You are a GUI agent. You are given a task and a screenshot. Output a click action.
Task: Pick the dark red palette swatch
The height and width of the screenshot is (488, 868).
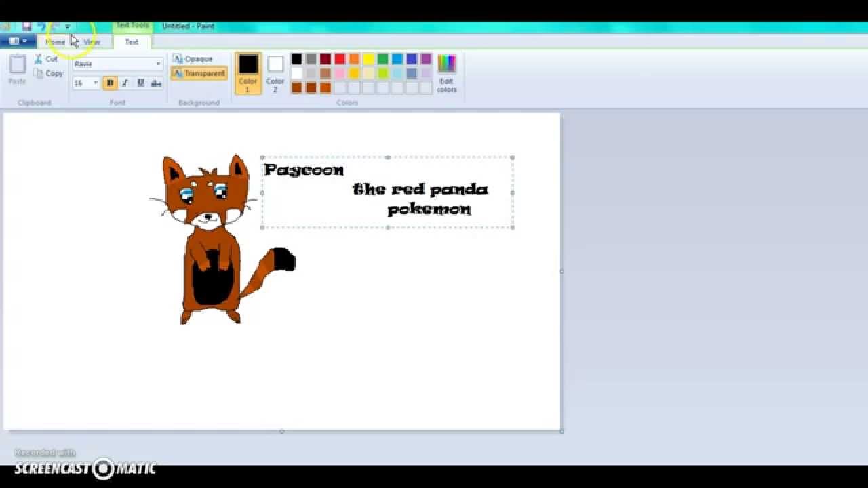coord(325,59)
